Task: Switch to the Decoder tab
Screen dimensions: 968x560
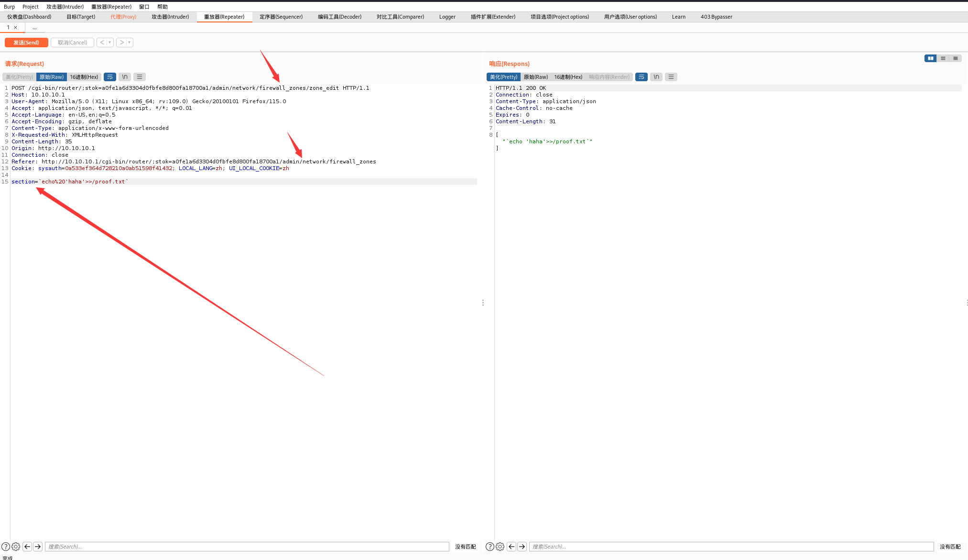Action: coord(340,17)
